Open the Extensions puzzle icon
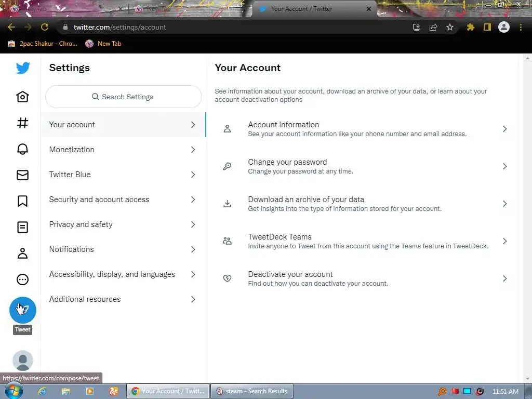The width and height of the screenshot is (532, 399). point(470,27)
